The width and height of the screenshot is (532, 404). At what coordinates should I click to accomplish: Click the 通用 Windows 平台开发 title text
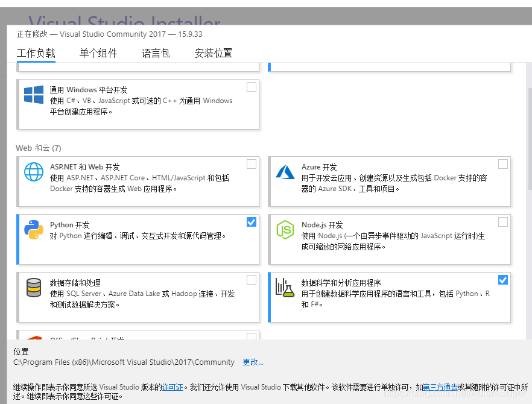point(89,90)
